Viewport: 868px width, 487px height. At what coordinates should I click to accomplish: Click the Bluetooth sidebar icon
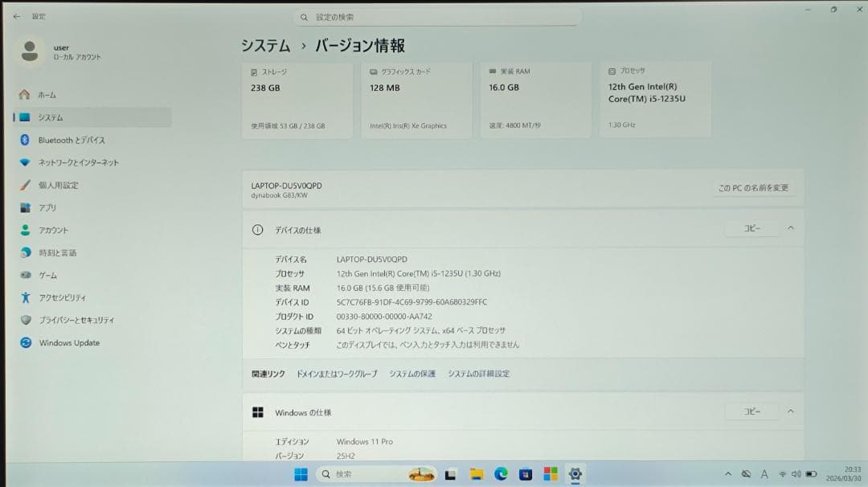[25, 140]
